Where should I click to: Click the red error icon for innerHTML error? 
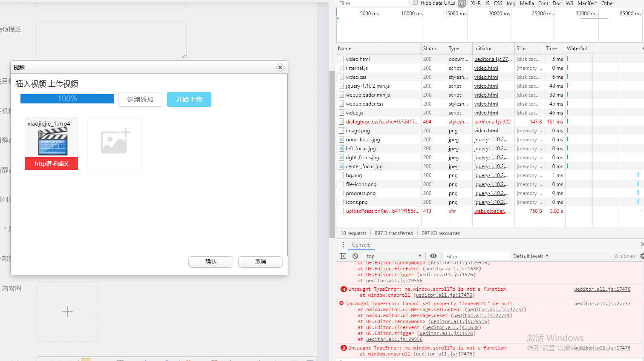341,304
